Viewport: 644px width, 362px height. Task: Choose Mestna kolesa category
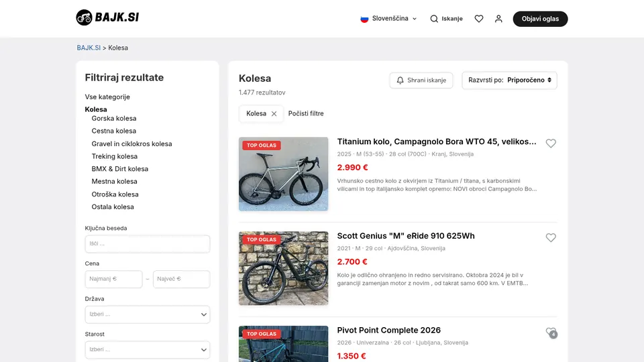point(114,182)
